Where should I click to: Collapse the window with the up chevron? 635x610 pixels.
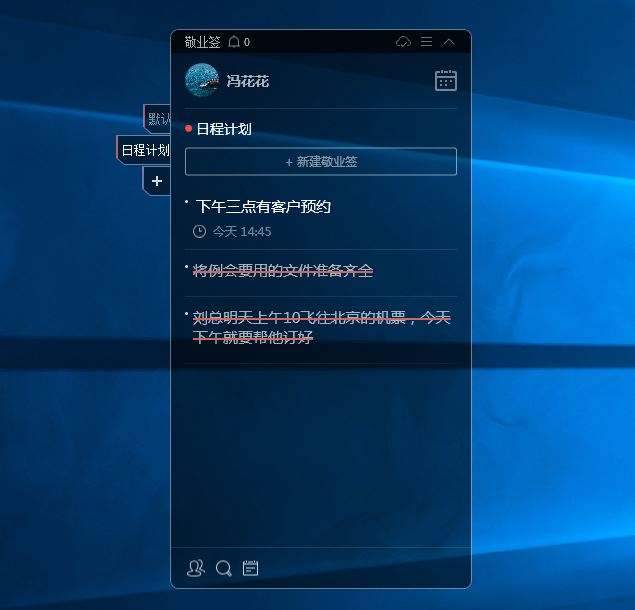449,41
